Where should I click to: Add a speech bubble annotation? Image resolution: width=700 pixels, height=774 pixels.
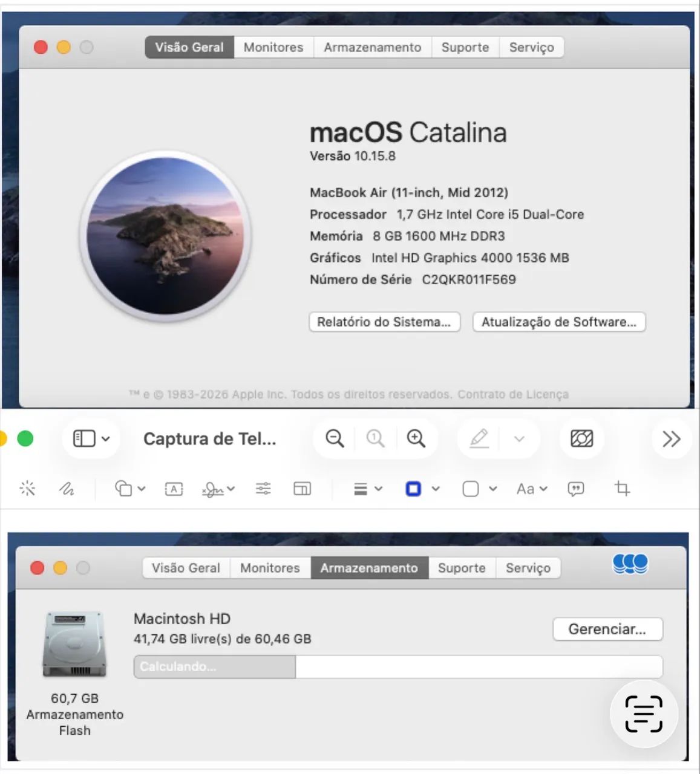click(x=576, y=489)
